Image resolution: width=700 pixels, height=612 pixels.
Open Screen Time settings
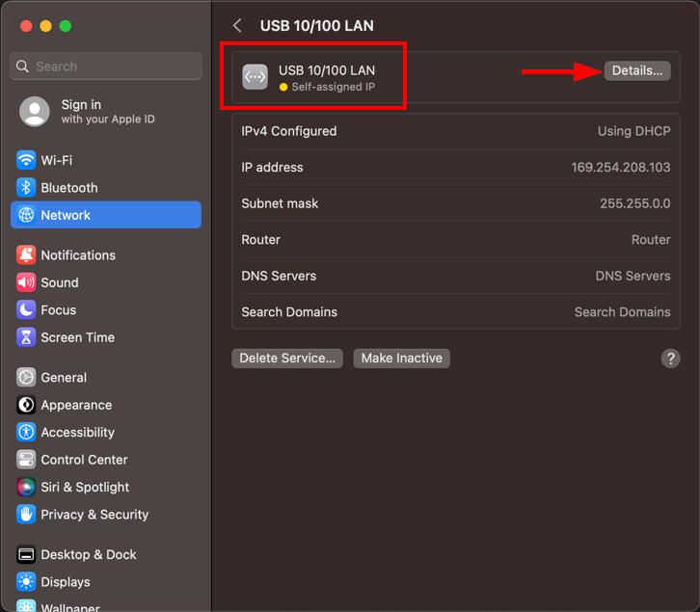(106, 337)
